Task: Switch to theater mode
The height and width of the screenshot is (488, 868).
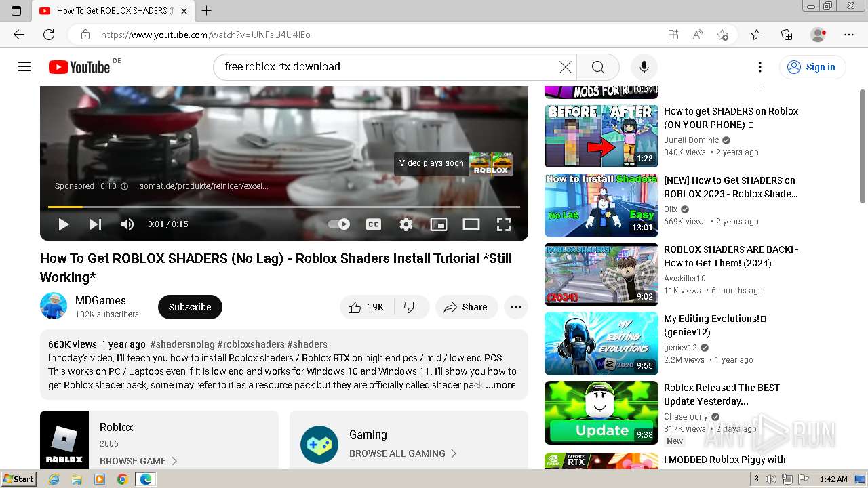Action: coord(471,224)
